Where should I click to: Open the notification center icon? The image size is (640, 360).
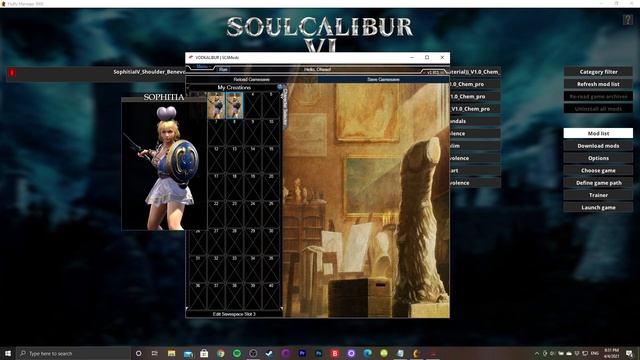pyautogui.click(x=629, y=353)
